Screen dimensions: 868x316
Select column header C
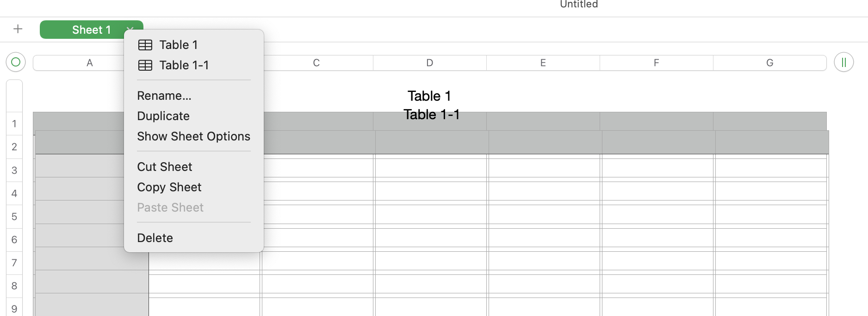pyautogui.click(x=316, y=62)
